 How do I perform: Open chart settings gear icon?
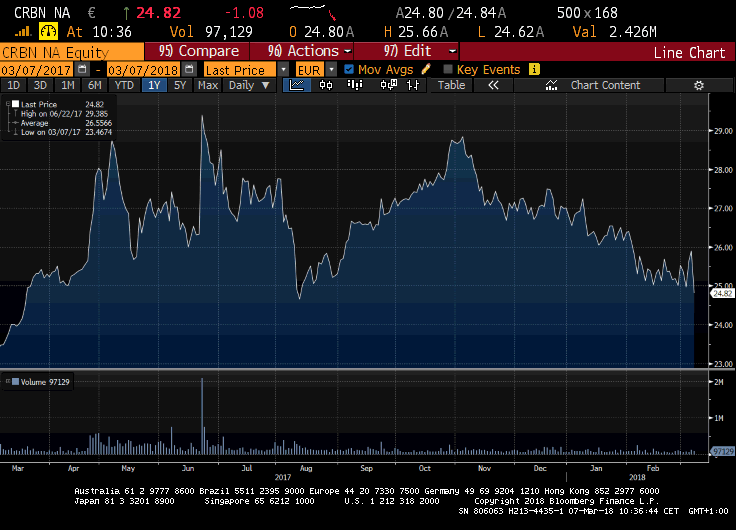pos(699,85)
